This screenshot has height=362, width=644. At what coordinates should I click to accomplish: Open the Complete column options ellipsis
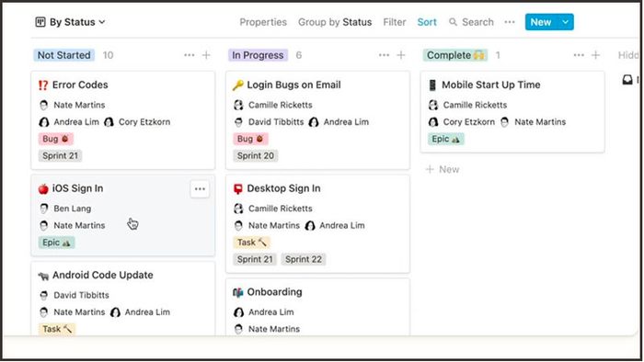[579, 55]
